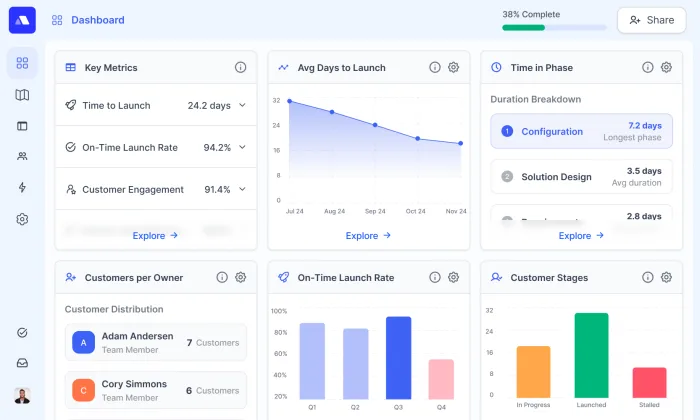The image size is (700, 420).
Task: Click the Jul 24 data point on chart
Action: pyautogui.click(x=290, y=101)
